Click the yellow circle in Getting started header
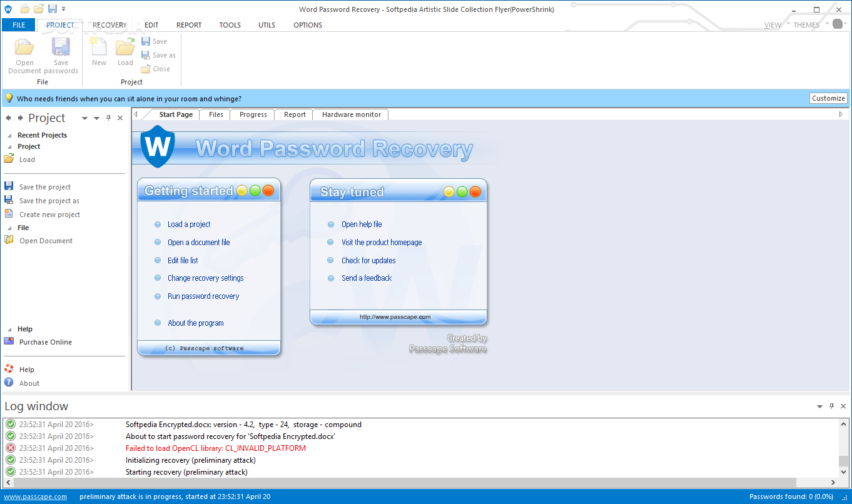 point(242,191)
